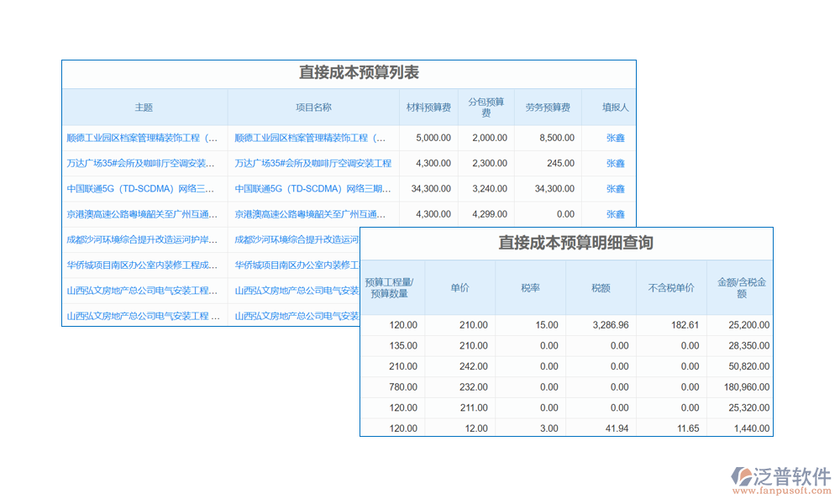Open 华侨城项目 link in 主题 column
This screenshot has width=840, height=504.
tap(142, 265)
